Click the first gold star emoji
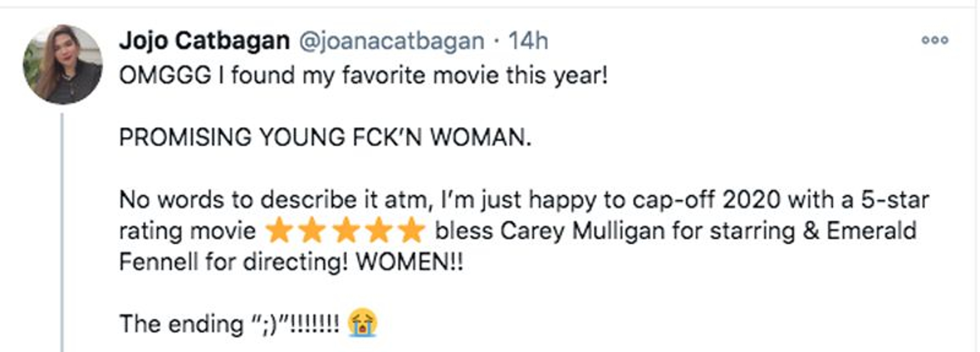The height and width of the screenshot is (352, 980). [x=279, y=230]
